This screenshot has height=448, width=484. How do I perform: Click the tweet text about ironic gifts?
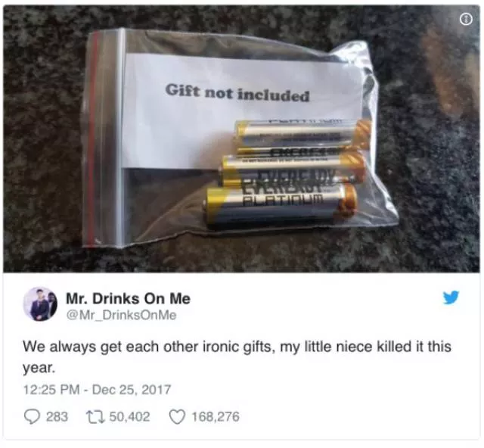point(237,357)
